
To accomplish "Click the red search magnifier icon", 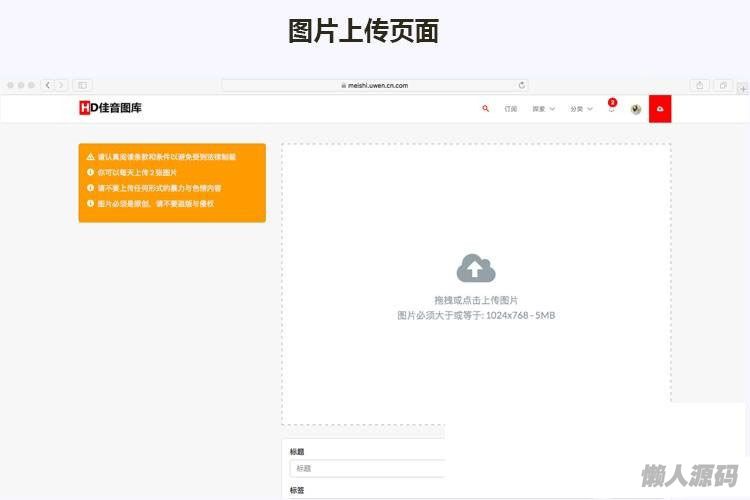I will [485, 108].
